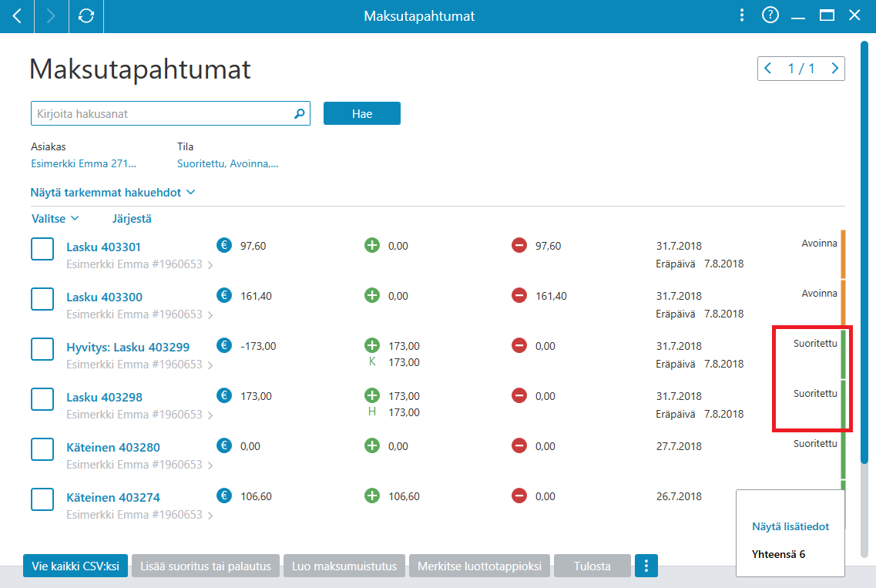Open the Järjestä sort menu
Screen dimensions: 876x588
coord(132,219)
